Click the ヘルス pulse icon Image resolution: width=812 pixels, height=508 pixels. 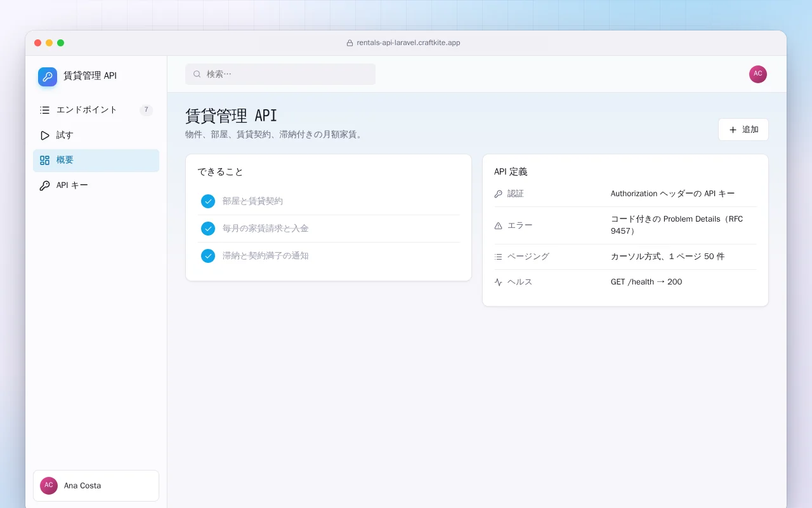click(498, 282)
